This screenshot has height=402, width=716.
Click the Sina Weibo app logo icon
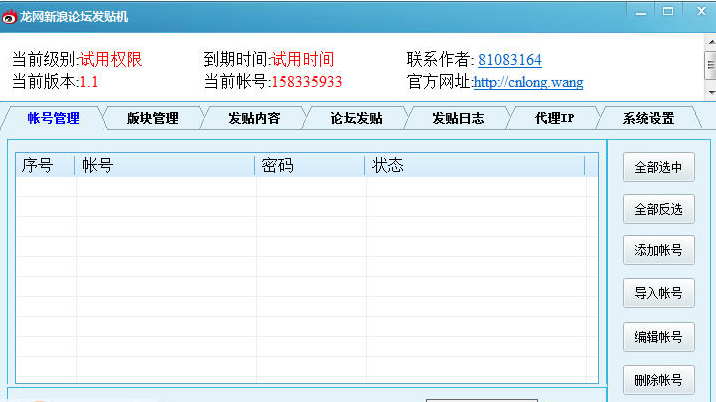tap(10, 16)
